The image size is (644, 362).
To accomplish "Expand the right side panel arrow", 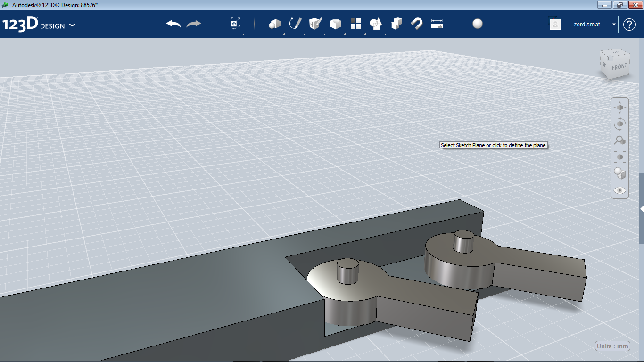I will [x=642, y=208].
